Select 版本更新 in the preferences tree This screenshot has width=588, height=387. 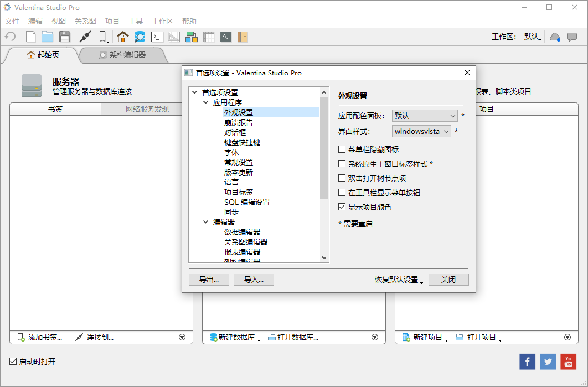tap(239, 172)
